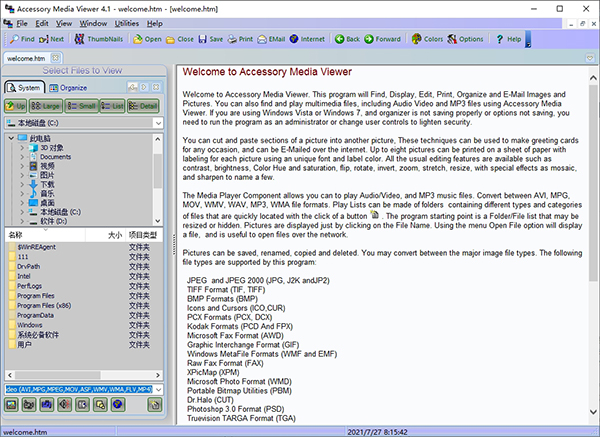Select the PerfLogs folder row
The width and height of the screenshot is (600, 437).
click(83, 286)
